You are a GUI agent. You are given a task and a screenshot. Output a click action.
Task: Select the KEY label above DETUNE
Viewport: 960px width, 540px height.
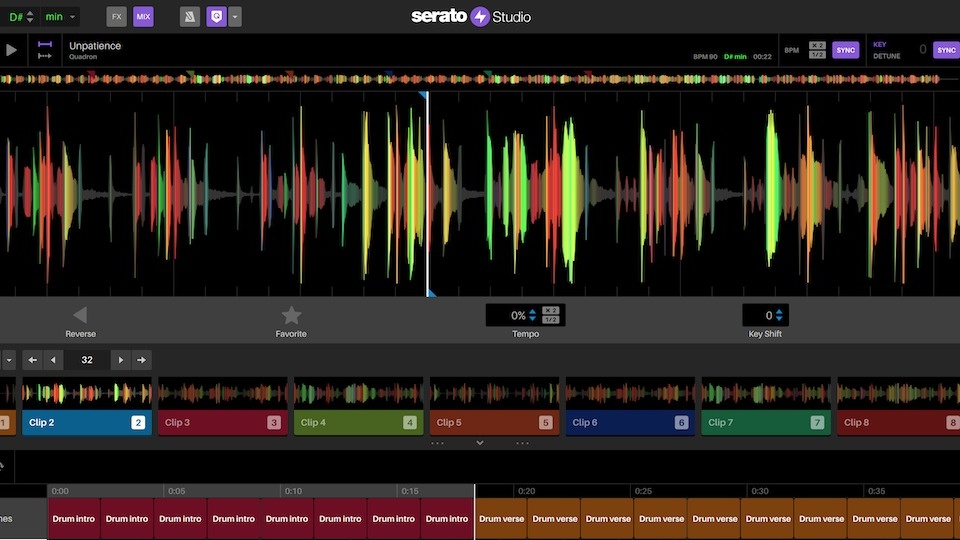coord(879,45)
